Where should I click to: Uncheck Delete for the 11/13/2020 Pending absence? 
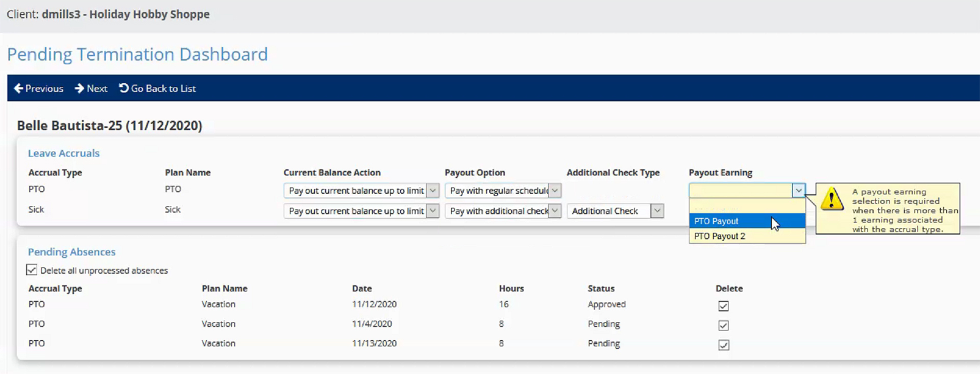pyautogui.click(x=723, y=345)
